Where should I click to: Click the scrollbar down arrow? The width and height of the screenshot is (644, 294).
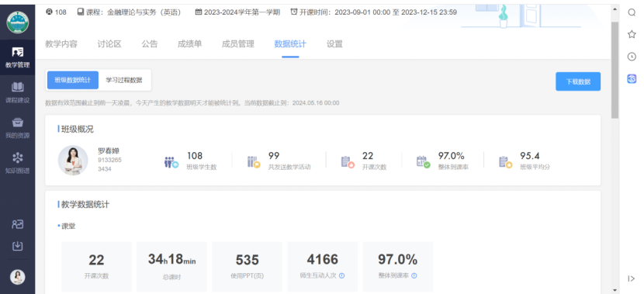coord(615,290)
